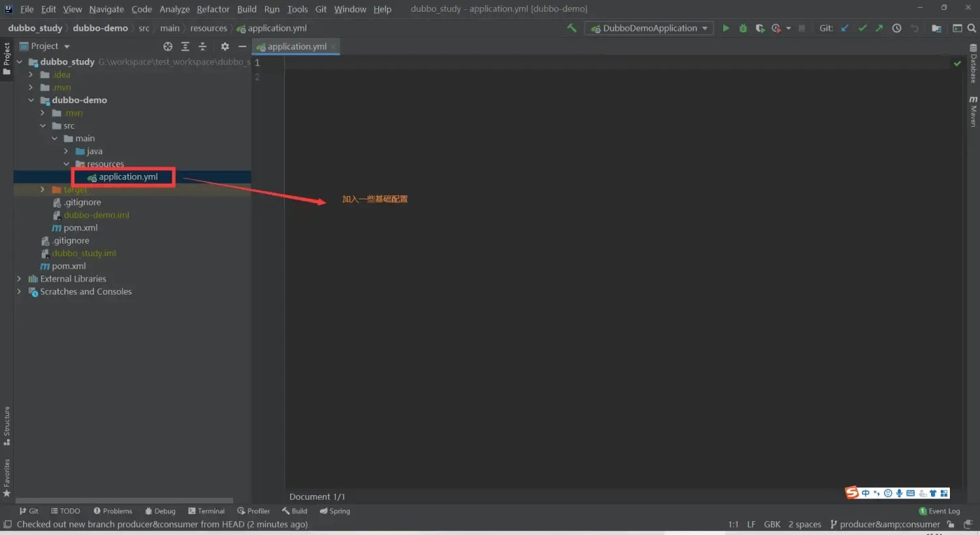This screenshot has width=980, height=535.
Task: Select the application.yml editor tab
Action: coord(296,46)
